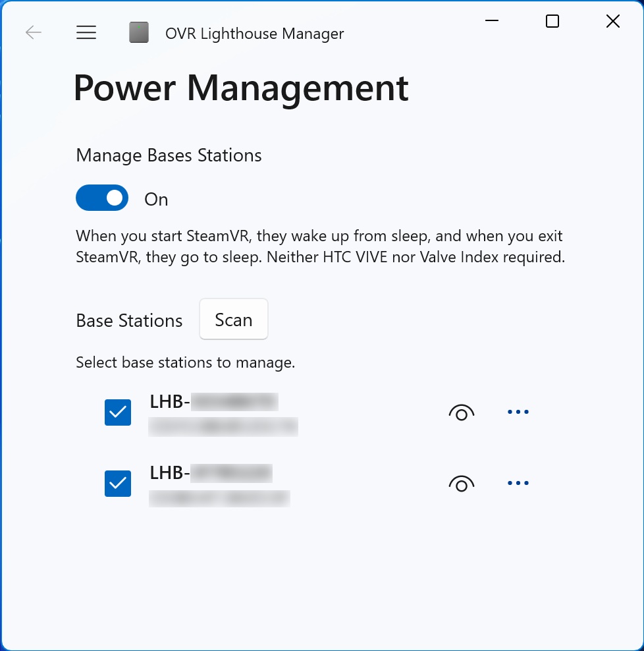Select the first base station's serial number text

pyautogui.click(x=223, y=426)
